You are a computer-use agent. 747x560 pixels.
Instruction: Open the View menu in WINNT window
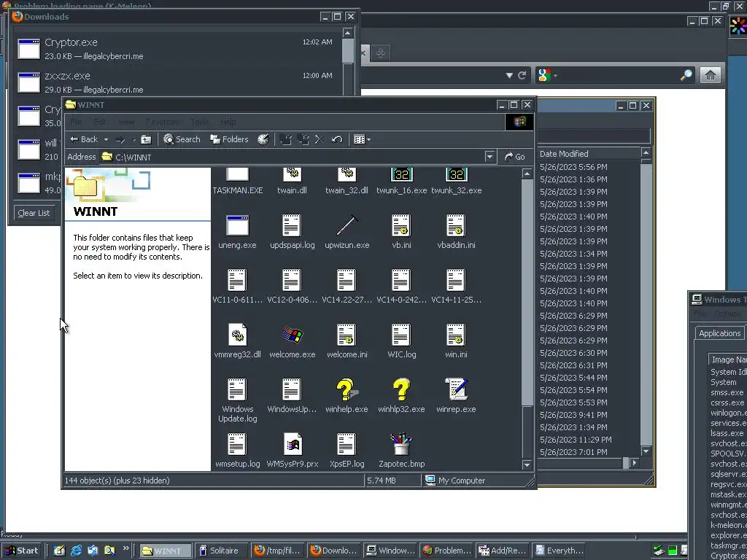pyautogui.click(x=126, y=122)
